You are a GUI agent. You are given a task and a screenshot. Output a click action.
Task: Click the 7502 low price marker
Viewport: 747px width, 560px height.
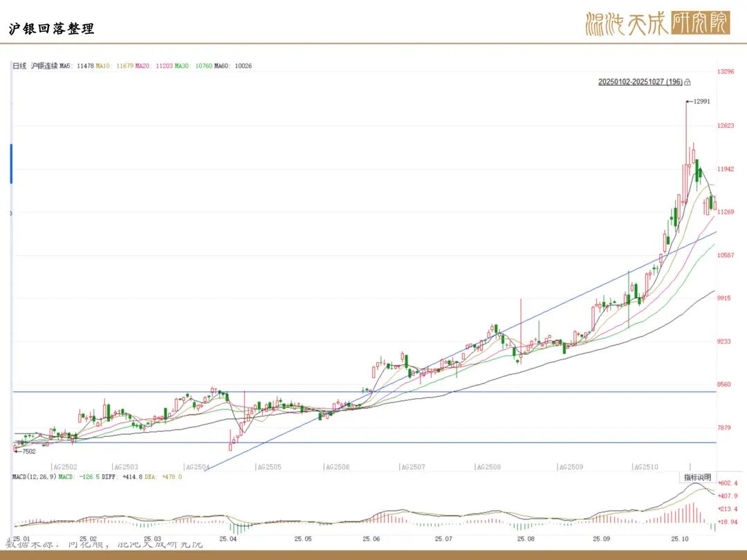point(28,451)
